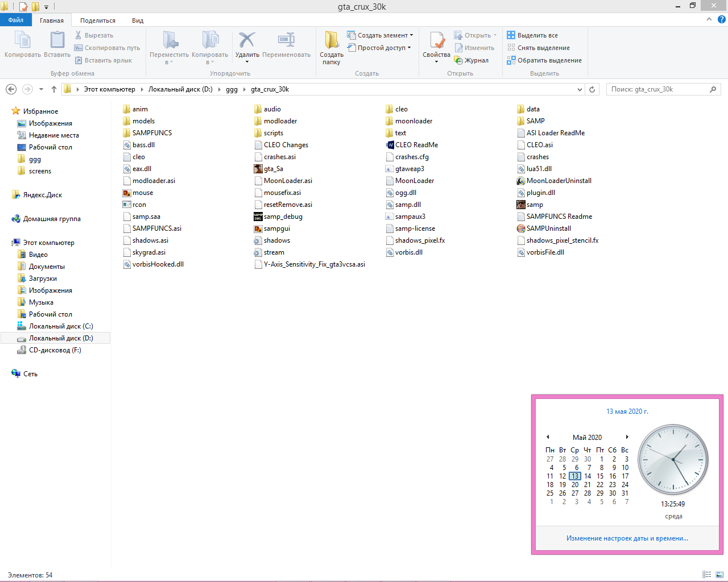728x582 pixels.
Task: Go to next month in calendar
Action: coord(627,437)
